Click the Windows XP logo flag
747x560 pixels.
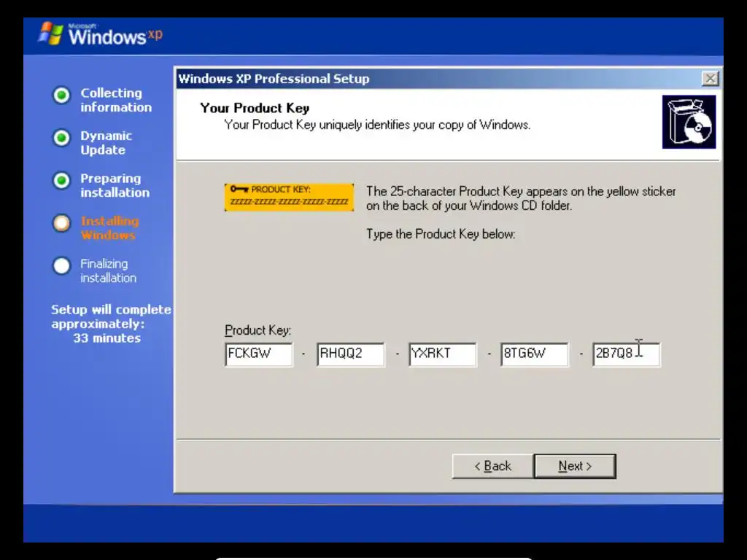[50, 34]
